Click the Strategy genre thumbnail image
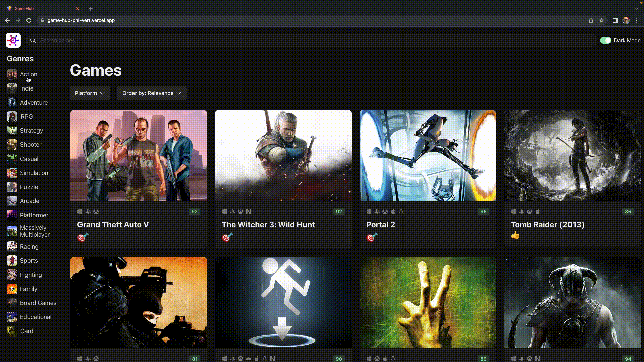Viewport: 644px width, 362px height. click(12, 131)
